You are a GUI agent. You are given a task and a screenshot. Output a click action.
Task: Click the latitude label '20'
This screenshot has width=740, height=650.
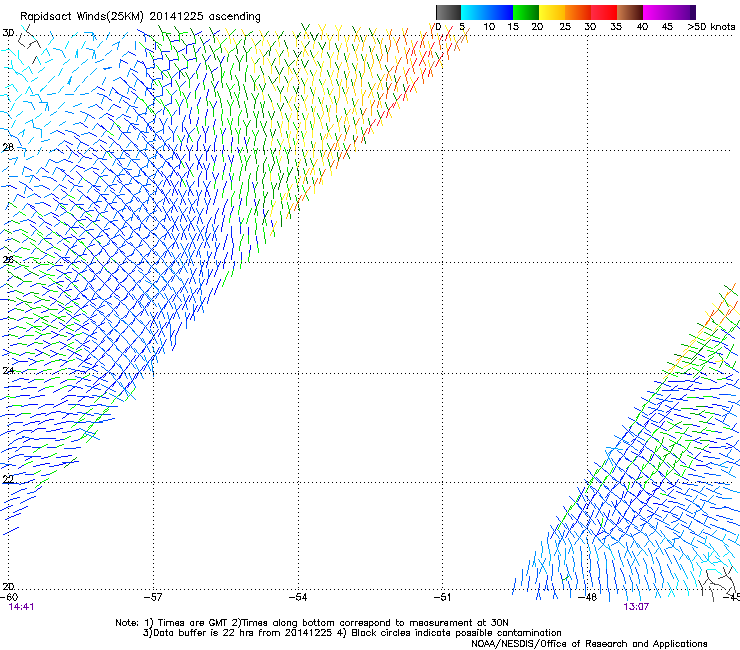click(x=8, y=586)
